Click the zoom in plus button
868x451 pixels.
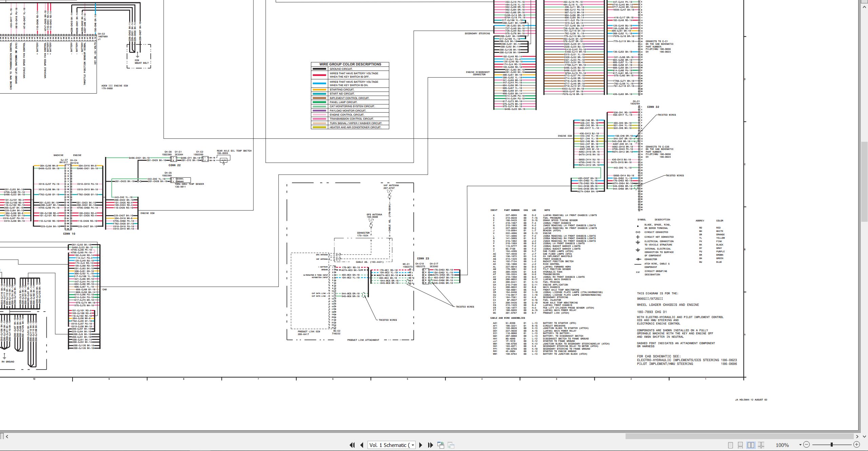pyautogui.click(x=856, y=445)
